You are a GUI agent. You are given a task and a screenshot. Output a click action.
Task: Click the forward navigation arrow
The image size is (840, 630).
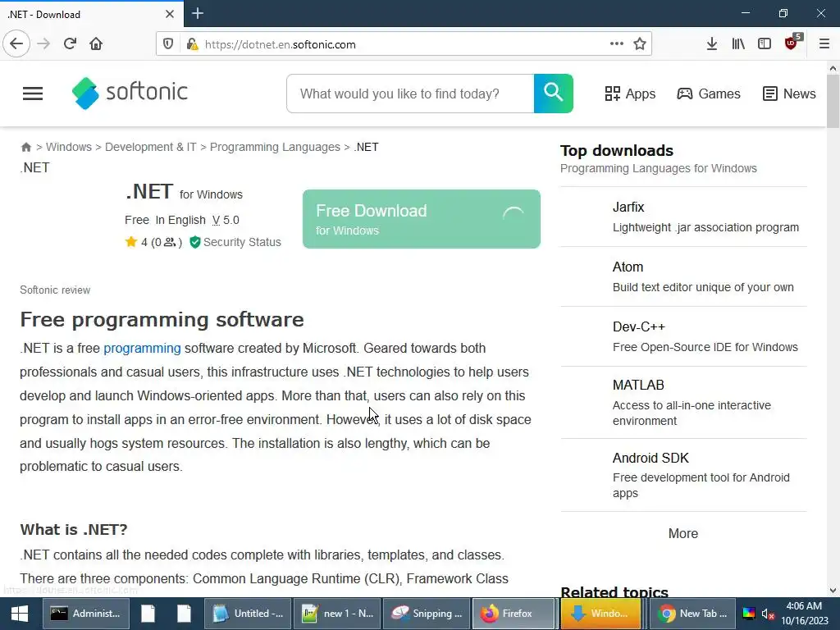coord(43,43)
